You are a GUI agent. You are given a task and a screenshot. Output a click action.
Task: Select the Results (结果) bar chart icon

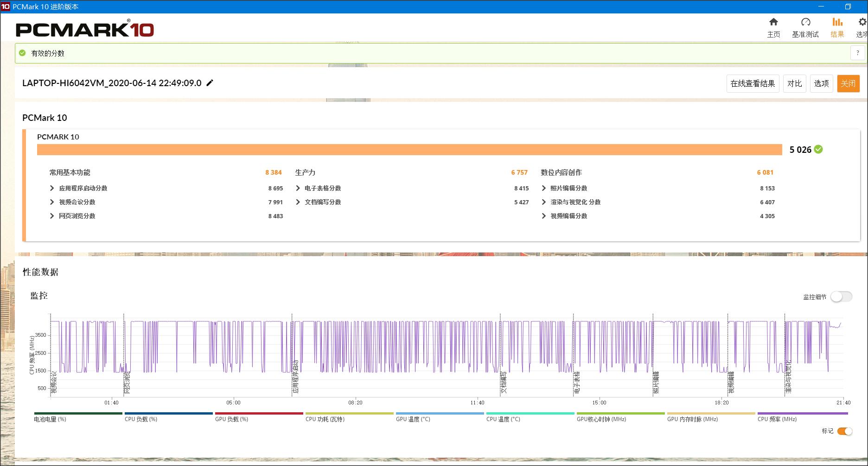click(x=837, y=22)
